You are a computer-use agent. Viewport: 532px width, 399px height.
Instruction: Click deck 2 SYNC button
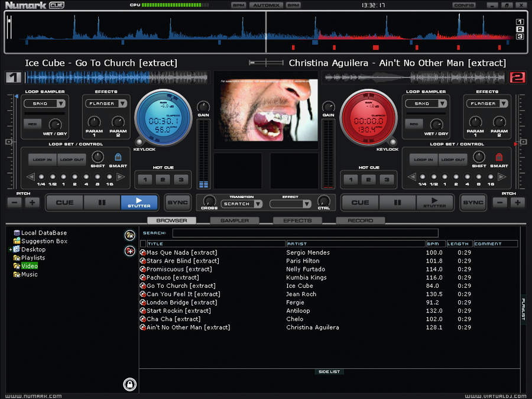pos(473,203)
